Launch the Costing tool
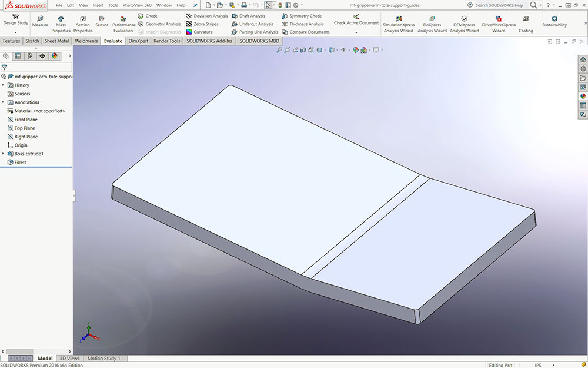Viewport: 588px width, 368px height. pyautogui.click(x=526, y=24)
